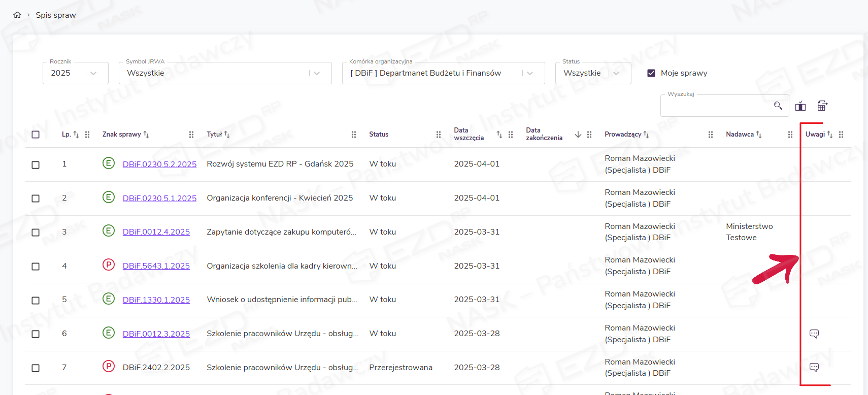This screenshot has width=868, height=395.
Task: Open the Symbol JRWA dropdown
Action: click(317, 73)
